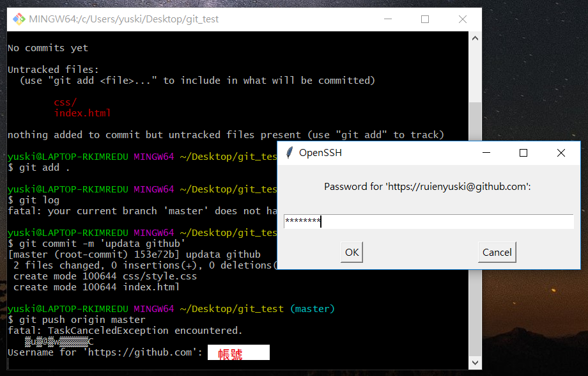Click 'nothing added to commit' message line
The image size is (588, 376).
pyautogui.click(x=226, y=135)
